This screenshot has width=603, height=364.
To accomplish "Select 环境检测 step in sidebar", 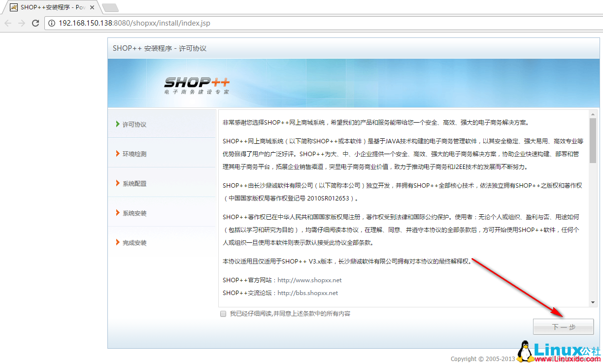I will point(134,154).
